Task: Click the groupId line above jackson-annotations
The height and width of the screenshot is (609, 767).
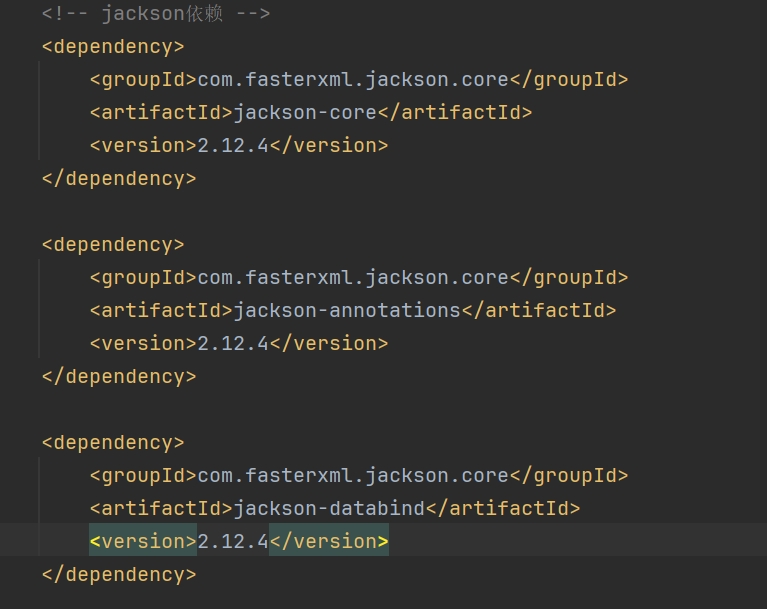Action: coord(359,278)
